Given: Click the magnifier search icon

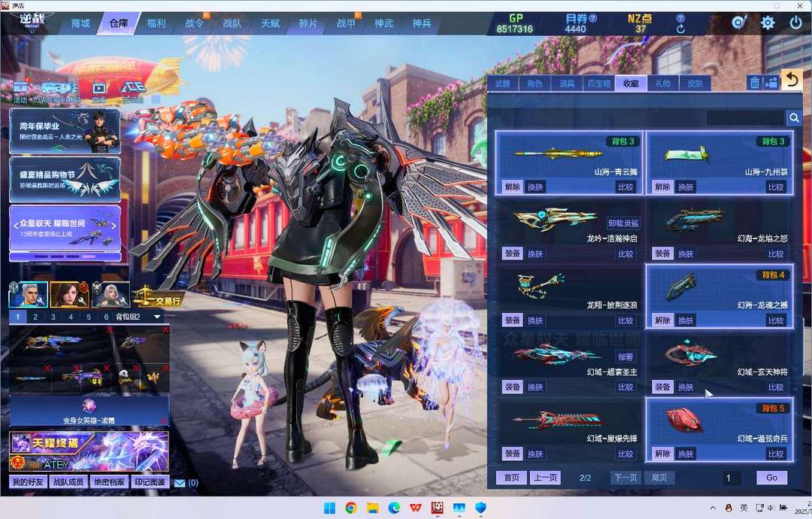Looking at the screenshot, I should click(794, 118).
